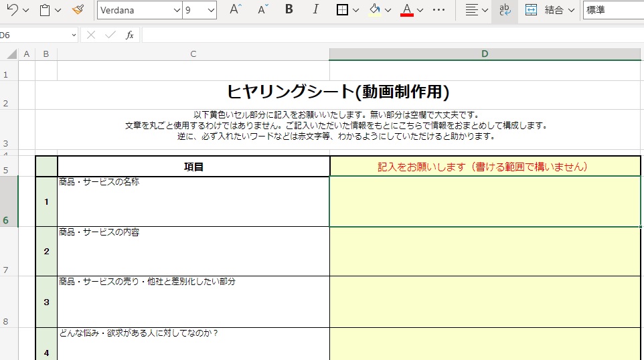Click the text alignment icon
Viewport: 644px width, 360px height.
coord(471,10)
